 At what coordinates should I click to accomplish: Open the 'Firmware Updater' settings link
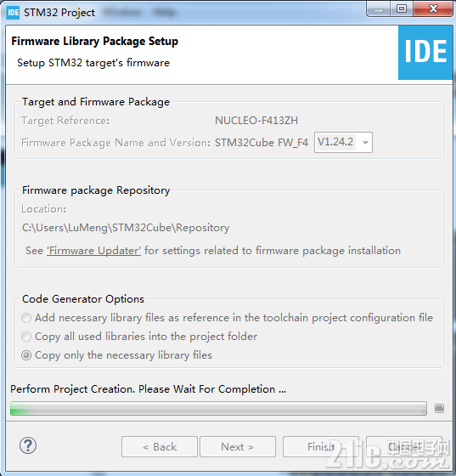point(93,251)
